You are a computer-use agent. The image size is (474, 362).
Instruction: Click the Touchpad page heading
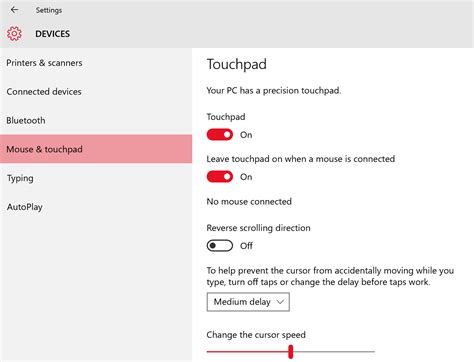237,64
